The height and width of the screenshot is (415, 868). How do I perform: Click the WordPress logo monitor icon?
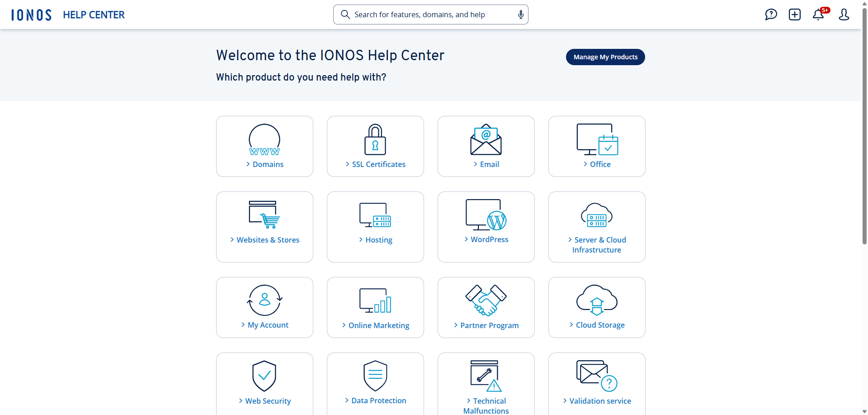(x=486, y=215)
